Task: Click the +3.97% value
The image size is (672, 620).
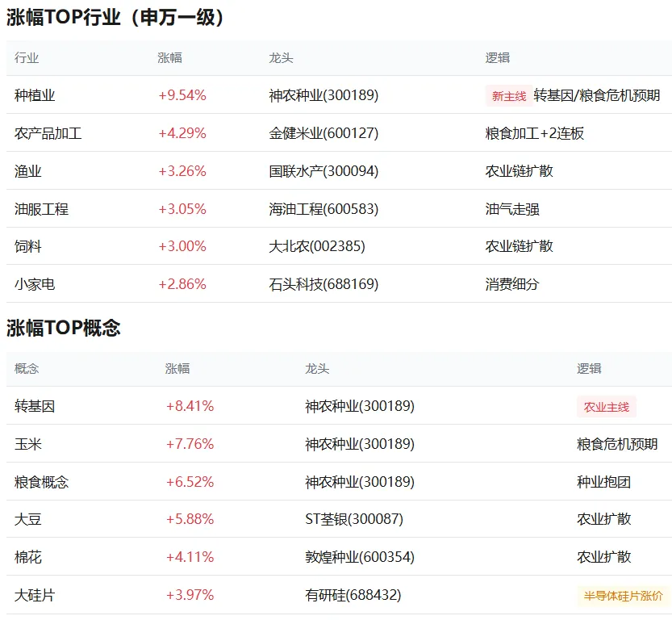Action: [190, 595]
